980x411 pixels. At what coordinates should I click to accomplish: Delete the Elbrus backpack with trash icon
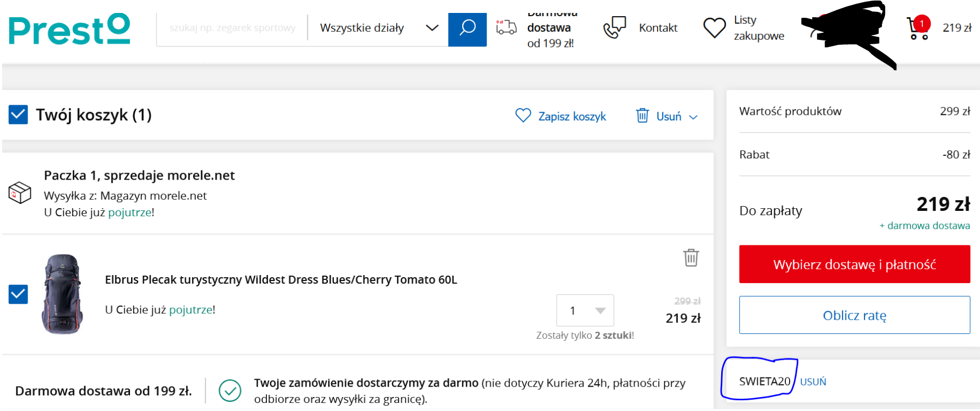coord(691,258)
